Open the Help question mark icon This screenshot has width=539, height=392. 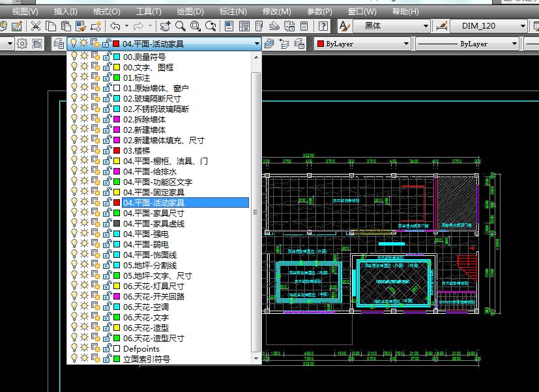click(323, 26)
